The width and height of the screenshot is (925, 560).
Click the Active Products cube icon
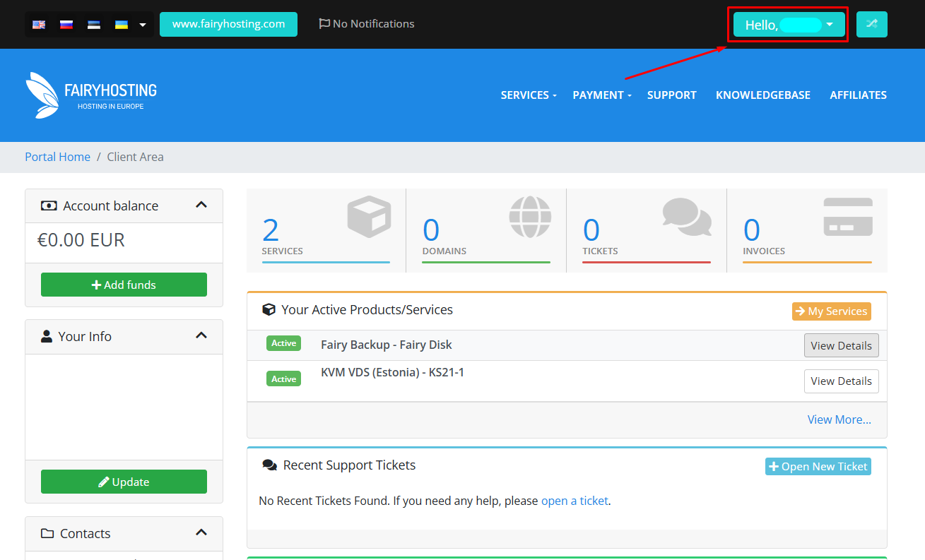coord(269,309)
